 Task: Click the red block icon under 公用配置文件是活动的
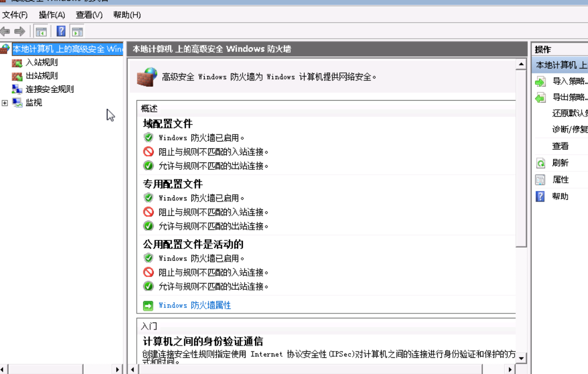coord(148,272)
